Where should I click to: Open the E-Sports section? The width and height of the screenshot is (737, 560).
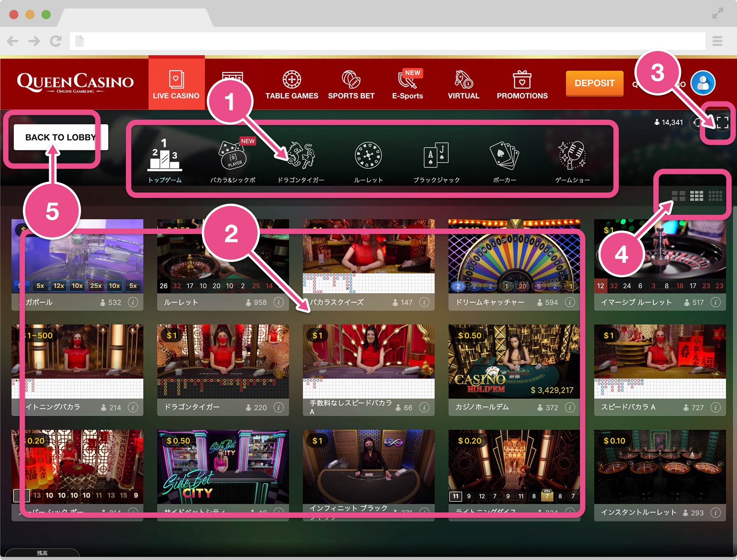(x=408, y=84)
